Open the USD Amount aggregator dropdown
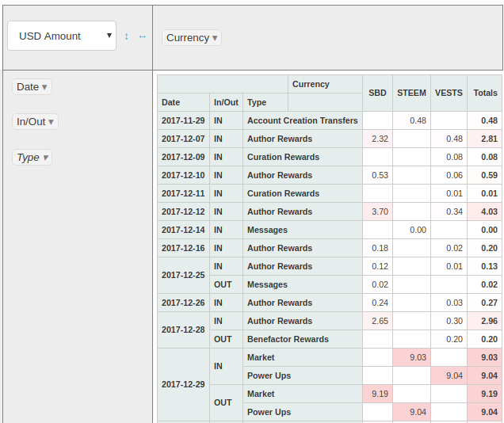Screen dimensions: 504x423 pos(62,36)
